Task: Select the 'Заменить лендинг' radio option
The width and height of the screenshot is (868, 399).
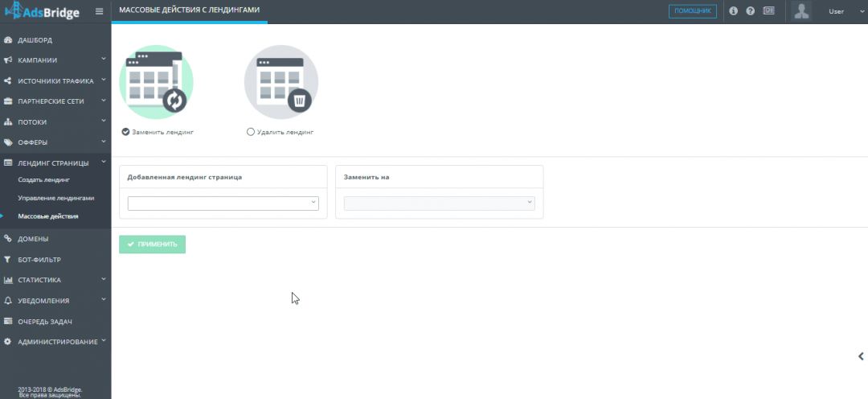Action: (x=125, y=131)
